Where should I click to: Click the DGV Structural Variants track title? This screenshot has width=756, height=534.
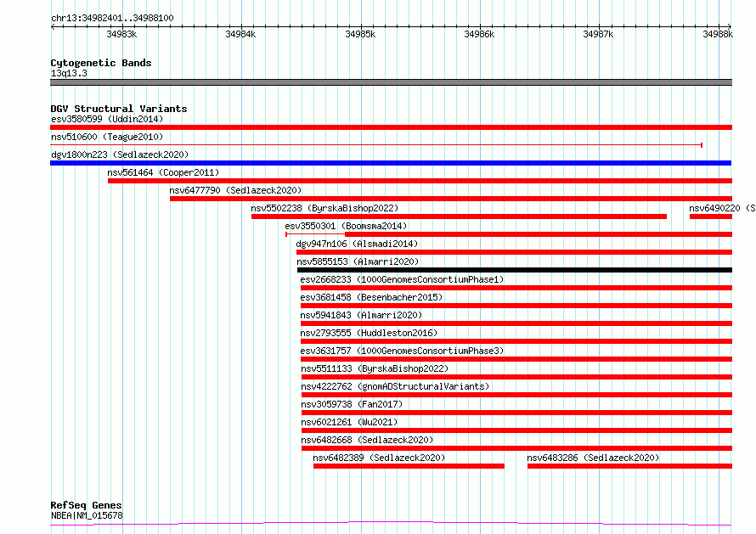(x=119, y=109)
